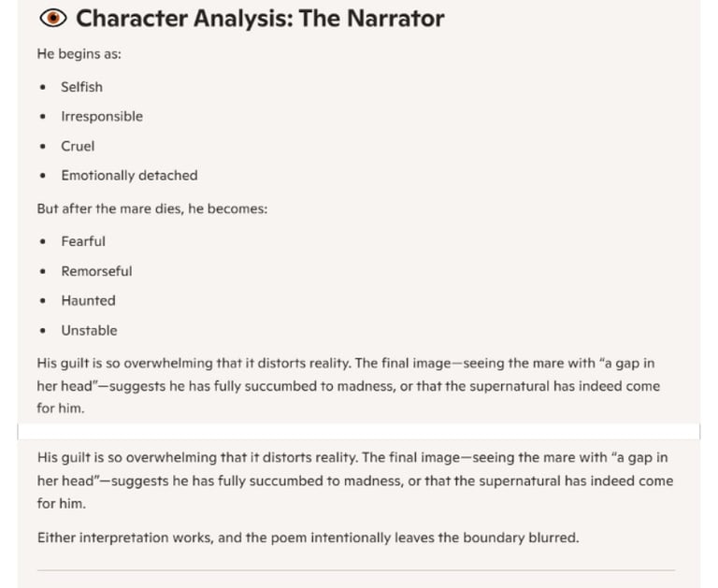Click the 'He begins as:' text
Image resolution: width=718 pixels, height=588 pixels.
pos(79,54)
